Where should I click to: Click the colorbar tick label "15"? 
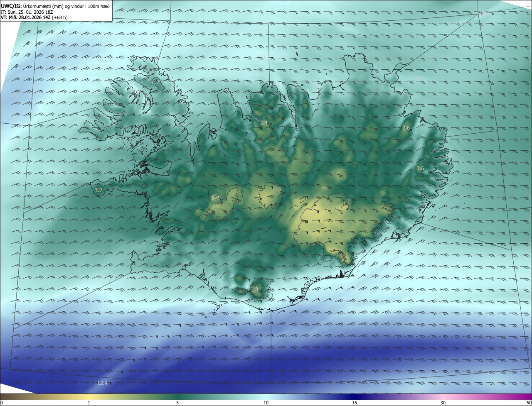point(355,403)
